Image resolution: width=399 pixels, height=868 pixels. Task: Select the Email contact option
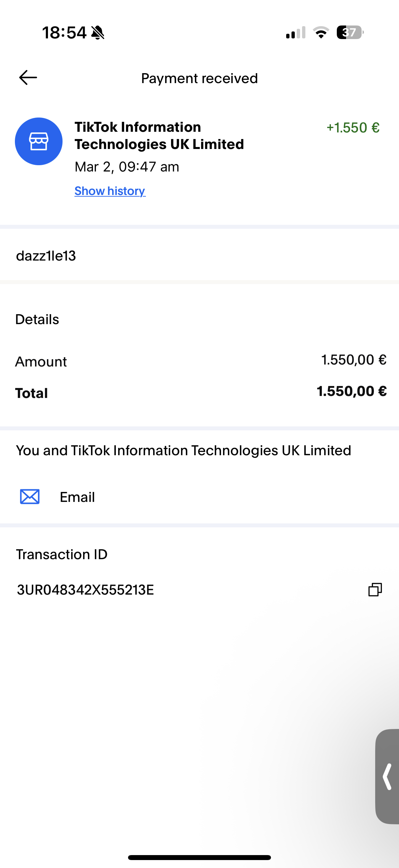(x=77, y=497)
